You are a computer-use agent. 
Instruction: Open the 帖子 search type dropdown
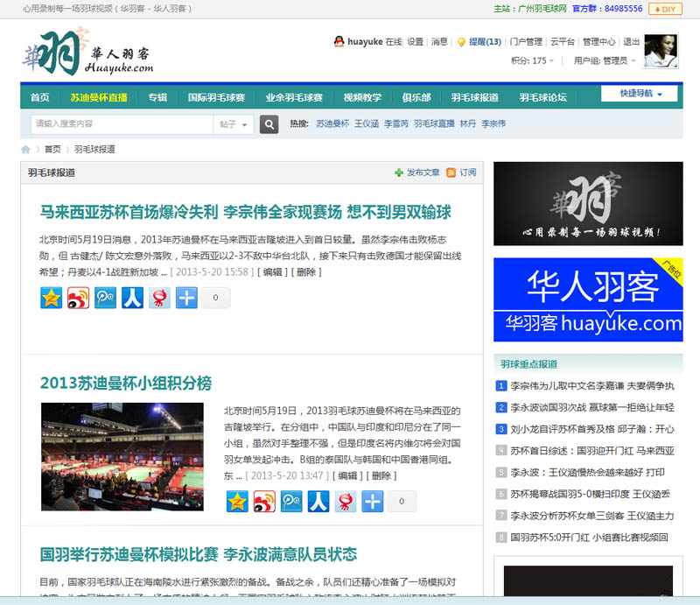[x=234, y=124]
